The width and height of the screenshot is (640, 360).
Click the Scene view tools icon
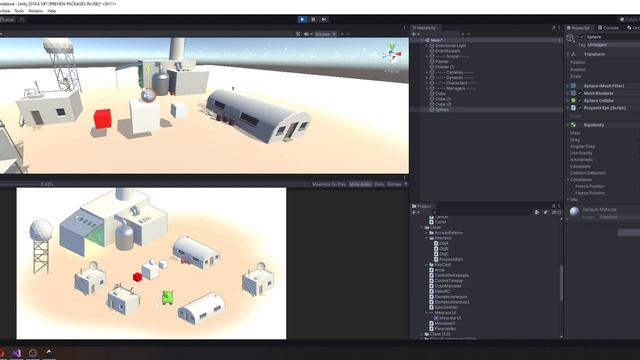coord(298,34)
